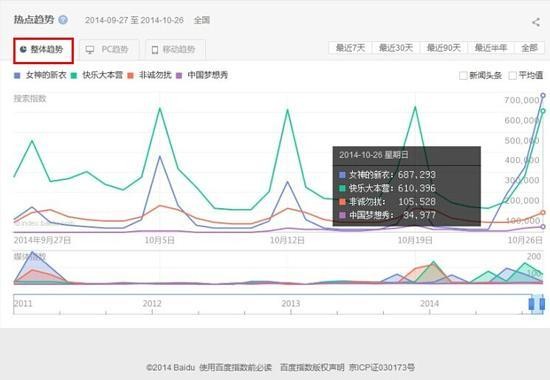The image size is (550, 380).
Task: Click the 2011 mark on the timeline
Action: (23, 303)
